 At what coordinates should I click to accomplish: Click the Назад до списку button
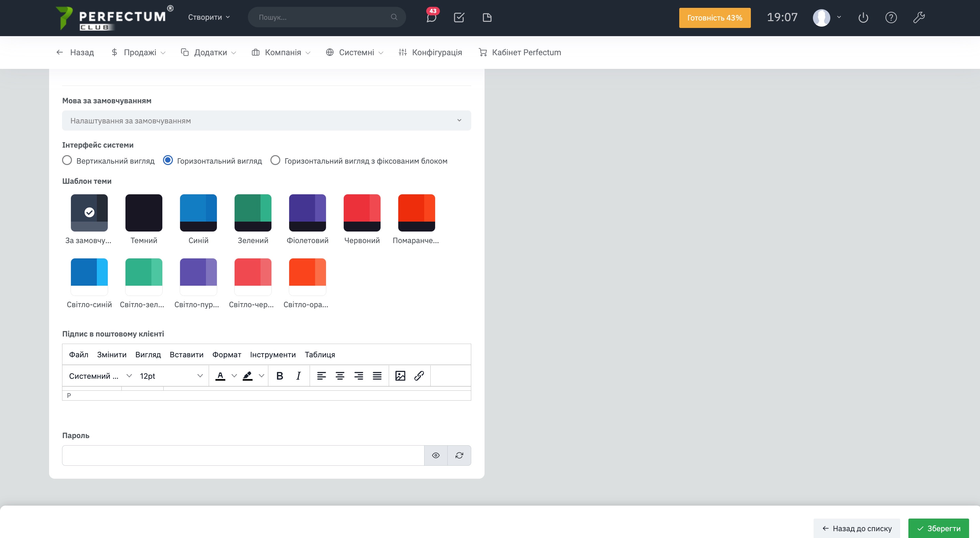tap(857, 528)
